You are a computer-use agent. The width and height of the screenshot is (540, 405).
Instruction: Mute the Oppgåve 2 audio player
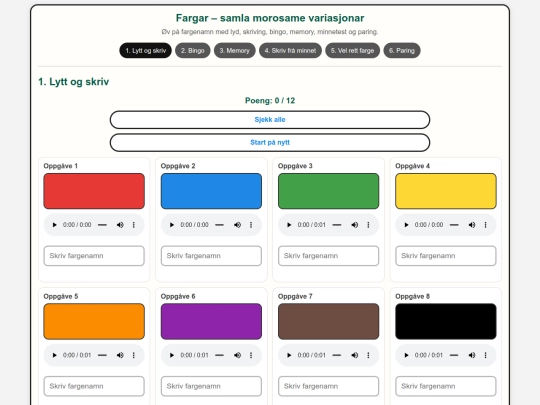(237, 225)
